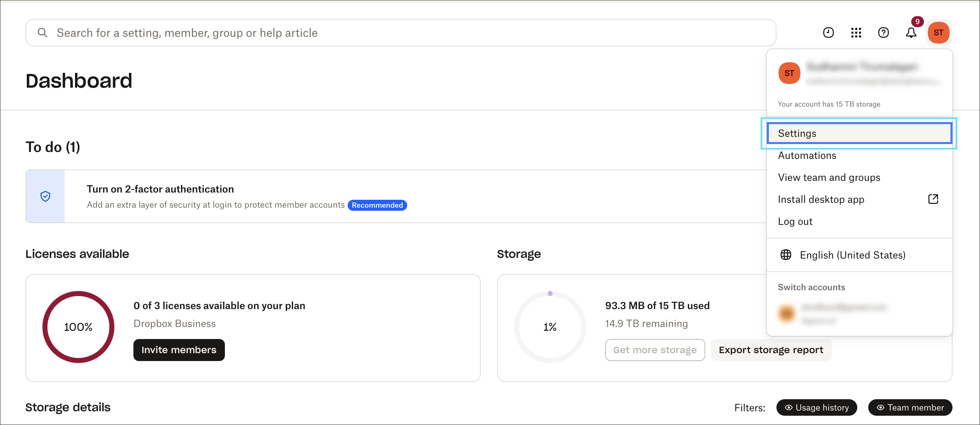Click the 2-factor shield icon
This screenshot has width=980, height=425.
coord(45,196)
